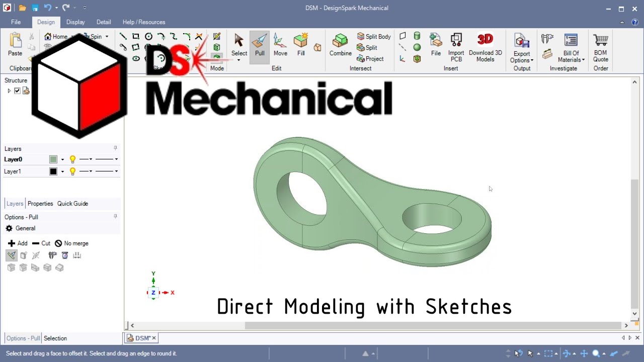Activate the Move tool
Viewport: 644px width, 362px height.
(x=280, y=46)
